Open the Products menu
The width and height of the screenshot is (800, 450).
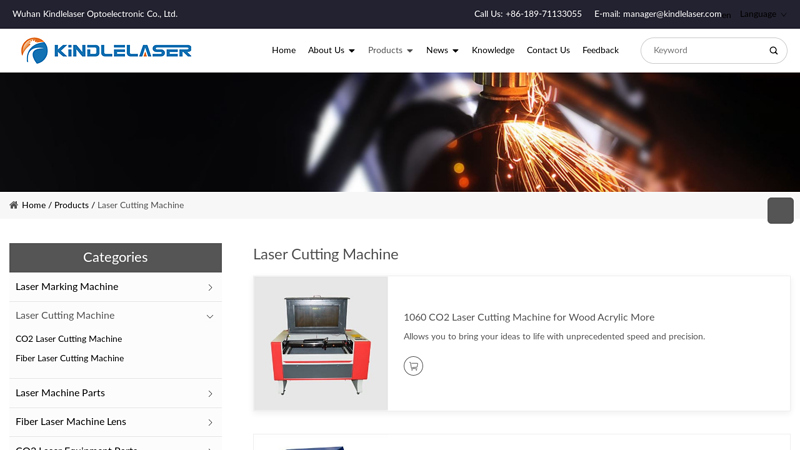[385, 51]
